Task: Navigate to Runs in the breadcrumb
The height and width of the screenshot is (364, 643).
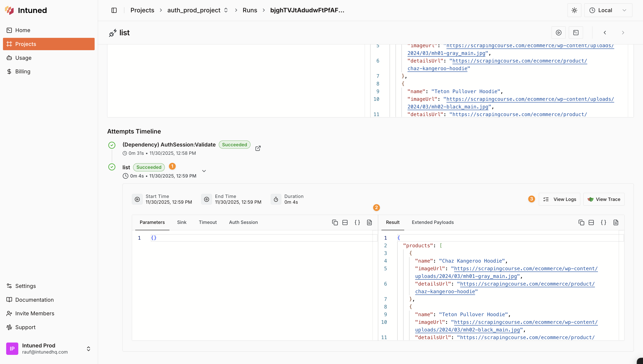Action: 250,10
